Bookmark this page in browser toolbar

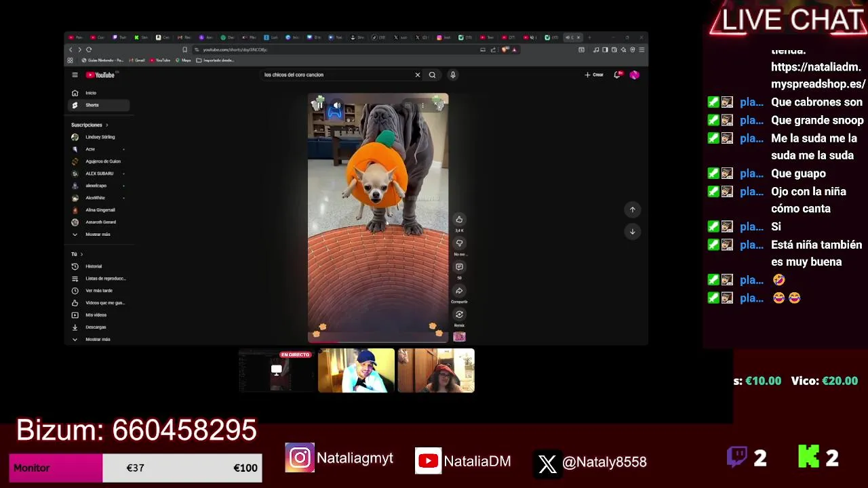pos(184,49)
